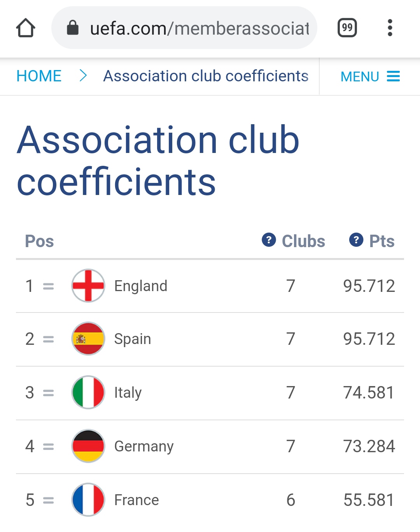
Task: Click the Pts column header
Action: (382, 241)
